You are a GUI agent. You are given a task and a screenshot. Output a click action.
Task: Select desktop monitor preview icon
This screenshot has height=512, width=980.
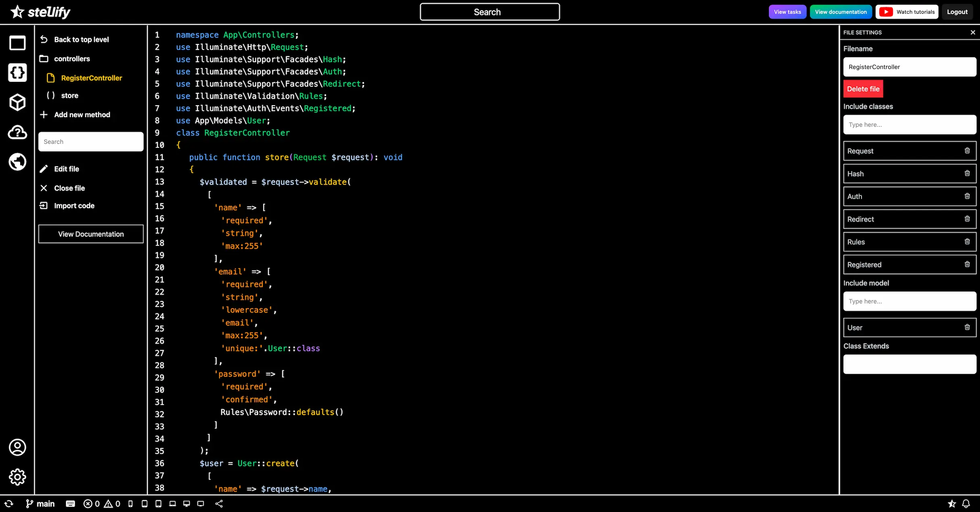(x=187, y=504)
